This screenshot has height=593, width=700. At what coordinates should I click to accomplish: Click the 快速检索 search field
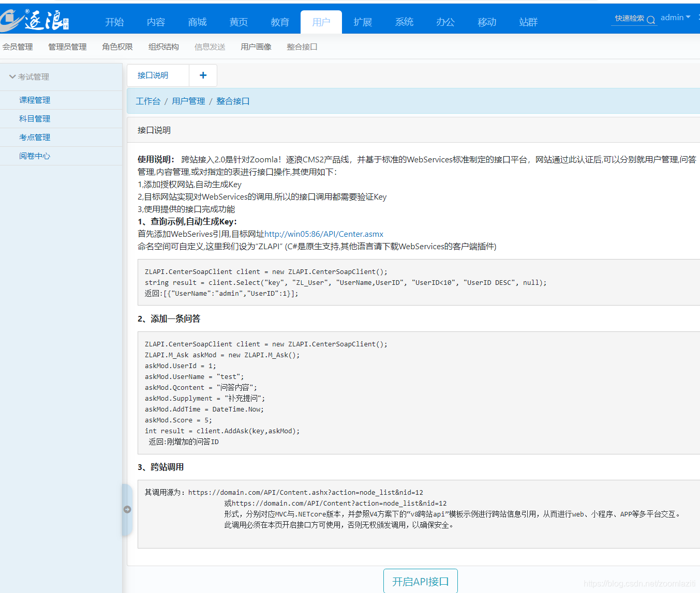pos(630,19)
